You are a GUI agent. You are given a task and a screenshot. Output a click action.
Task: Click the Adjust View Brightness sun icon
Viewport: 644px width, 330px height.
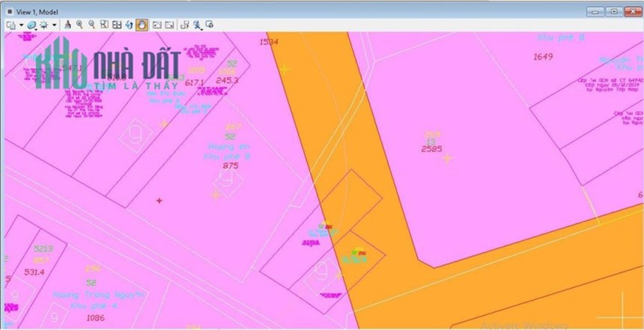tap(43, 25)
